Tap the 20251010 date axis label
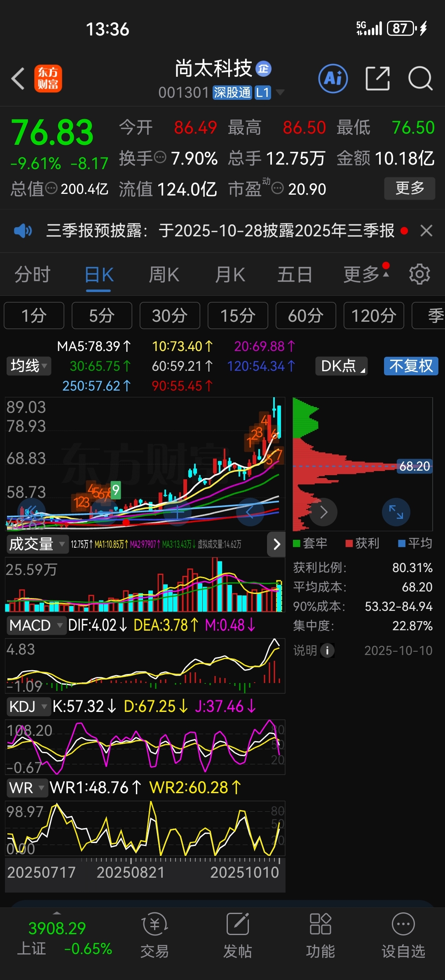The image size is (445, 980). pyautogui.click(x=245, y=872)
